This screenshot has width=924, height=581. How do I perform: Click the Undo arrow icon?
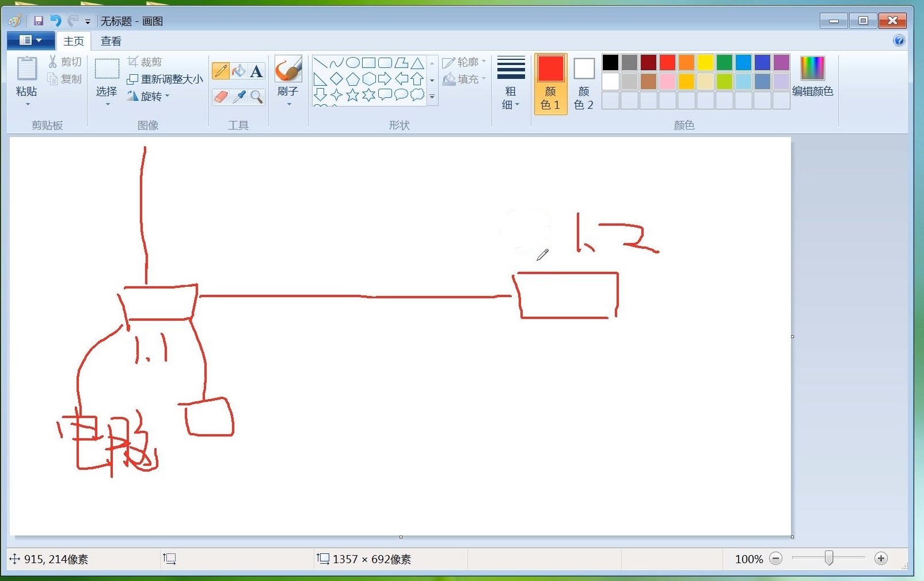pyautogui.click(x=56, y=21)
